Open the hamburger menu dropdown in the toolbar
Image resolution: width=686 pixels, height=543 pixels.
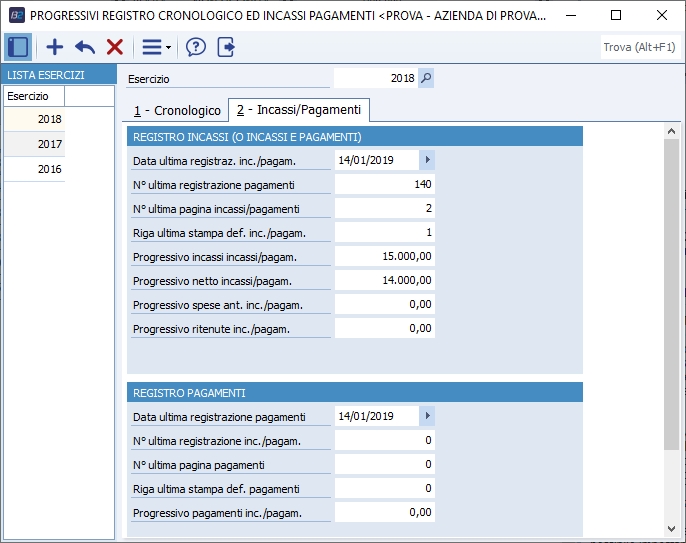pos(155,47)
